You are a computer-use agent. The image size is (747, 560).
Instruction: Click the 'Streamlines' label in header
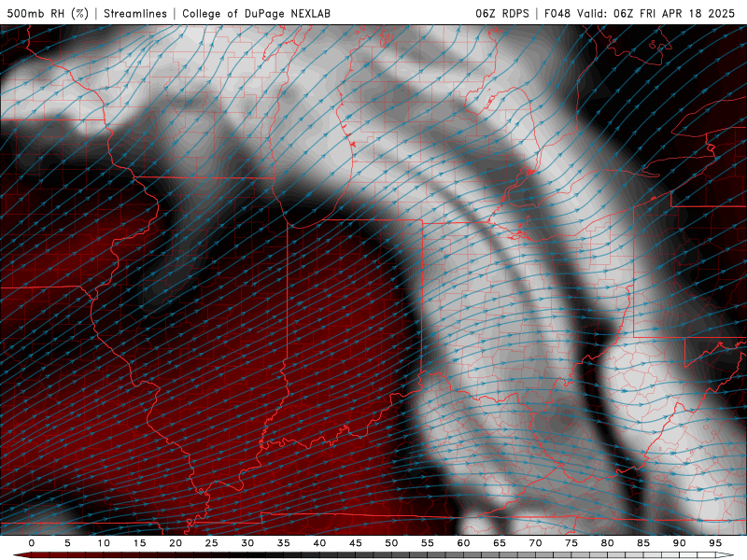click(x=135, y=13)
